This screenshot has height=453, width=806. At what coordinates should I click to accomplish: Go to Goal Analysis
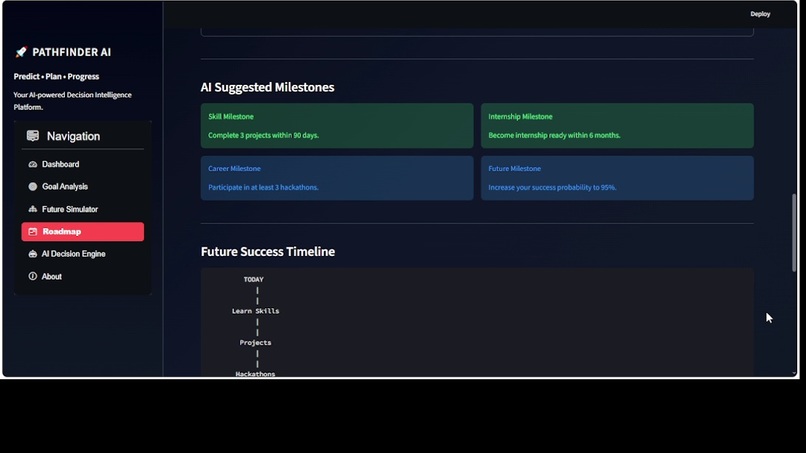coord(83,187)
